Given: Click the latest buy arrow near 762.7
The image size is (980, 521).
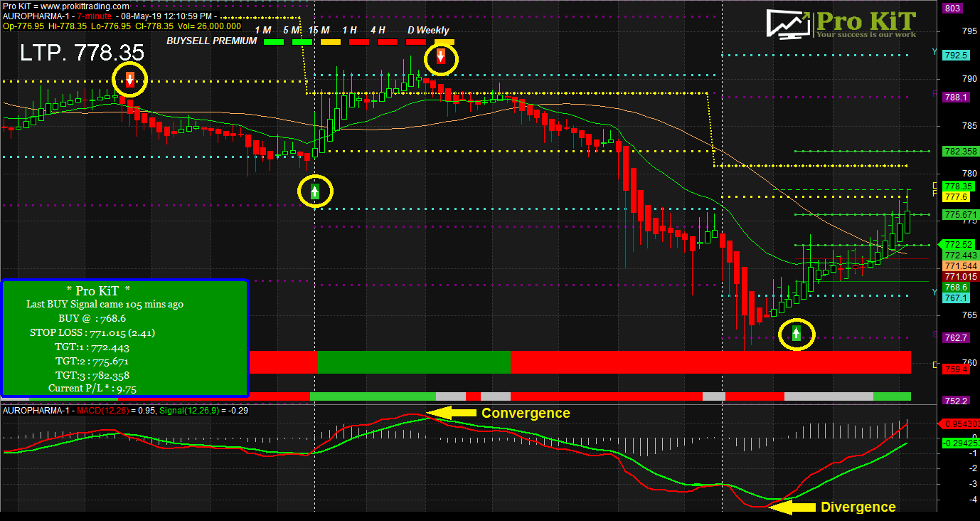Looking at the screenshot, I should click(796, 333).
